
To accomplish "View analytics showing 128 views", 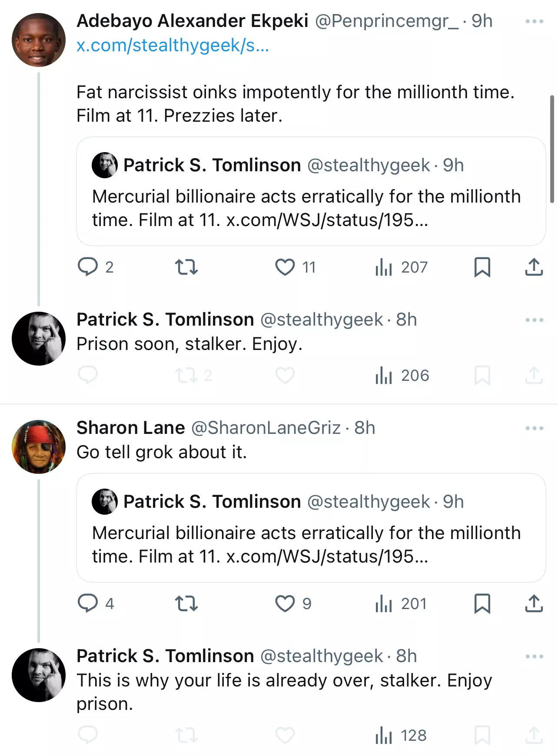I will tap(401, 735).
